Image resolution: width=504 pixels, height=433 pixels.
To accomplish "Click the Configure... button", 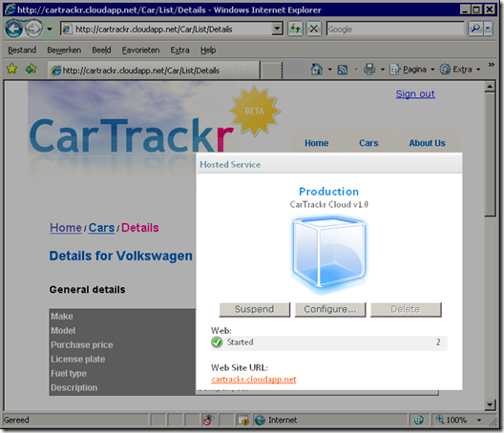I will (330, 309).
